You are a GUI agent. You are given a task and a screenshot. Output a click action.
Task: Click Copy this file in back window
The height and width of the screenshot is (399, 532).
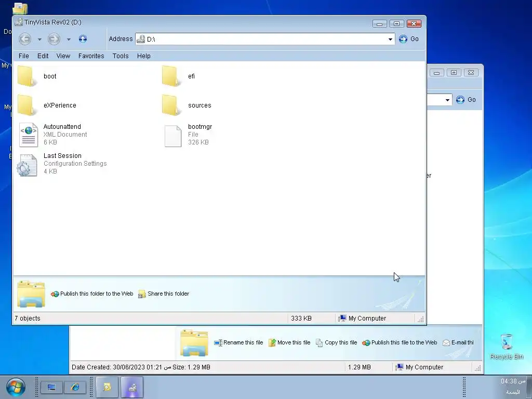tap(336, 343)
